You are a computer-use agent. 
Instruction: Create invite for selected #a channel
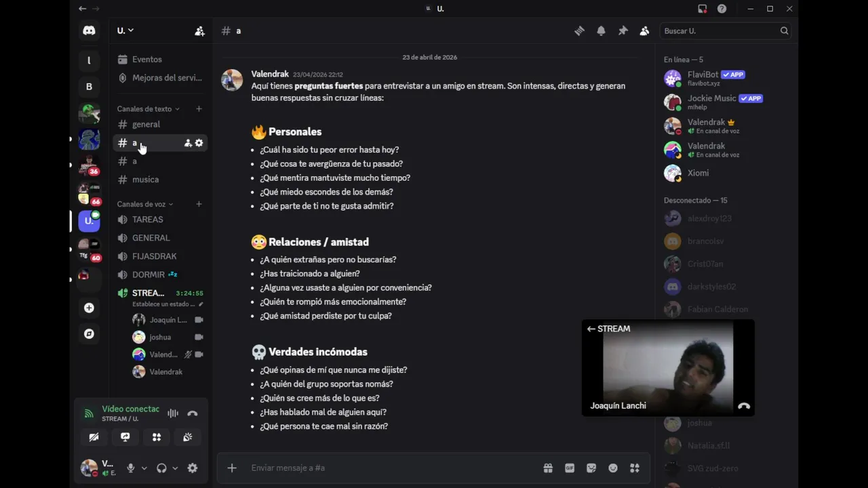tap(188, 143)
